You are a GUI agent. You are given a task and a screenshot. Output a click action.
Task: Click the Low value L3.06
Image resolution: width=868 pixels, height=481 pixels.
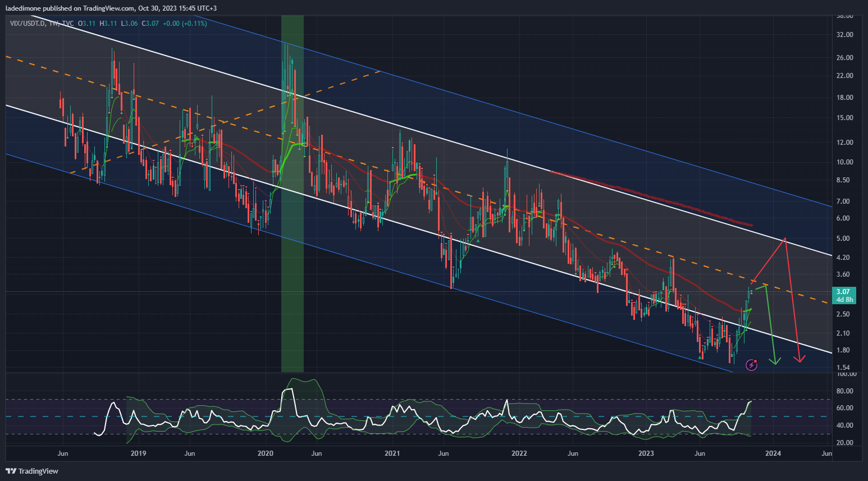point(129,24)
